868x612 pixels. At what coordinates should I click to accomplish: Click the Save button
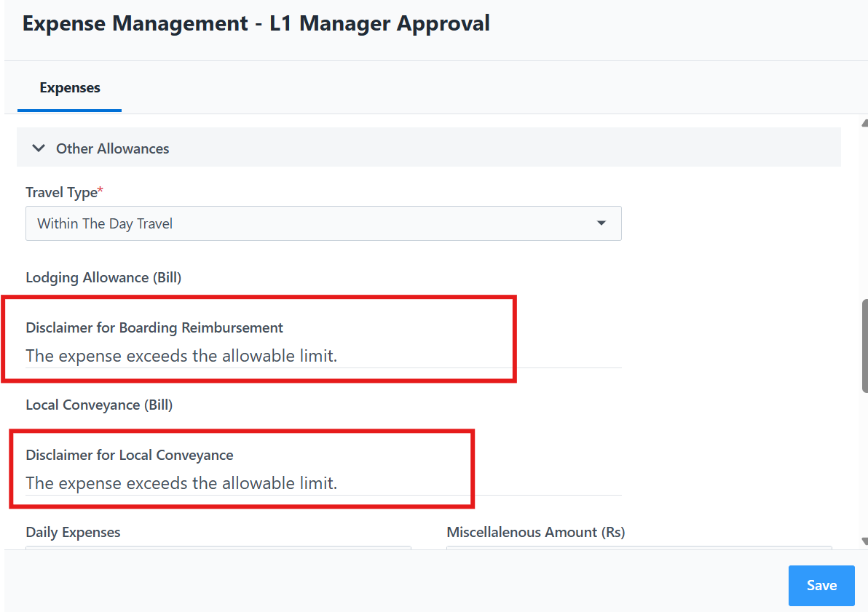(x=821, y=586)
